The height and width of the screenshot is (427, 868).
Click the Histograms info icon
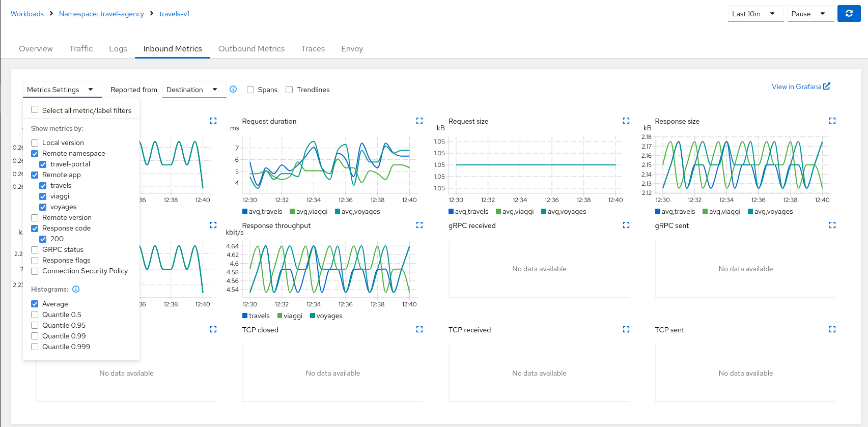click(x=76, y=289)
